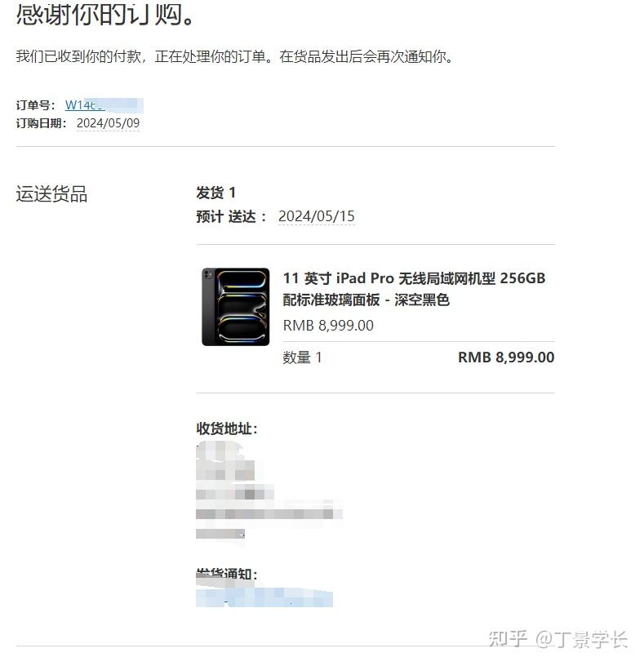Click the 运送货品 section heading
This screenshot has width=644, height=666.
51,194
